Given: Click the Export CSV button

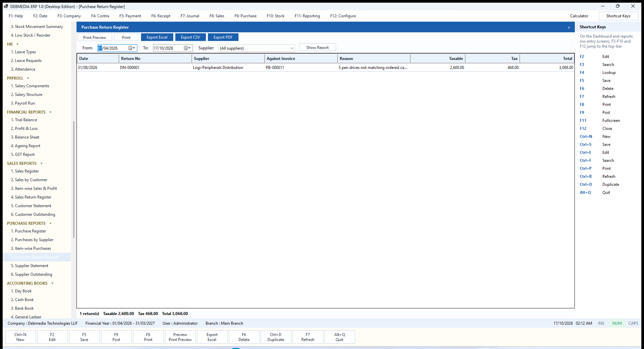Looking at the screenshot, I should pyautogui.click(x=190, y=37).
